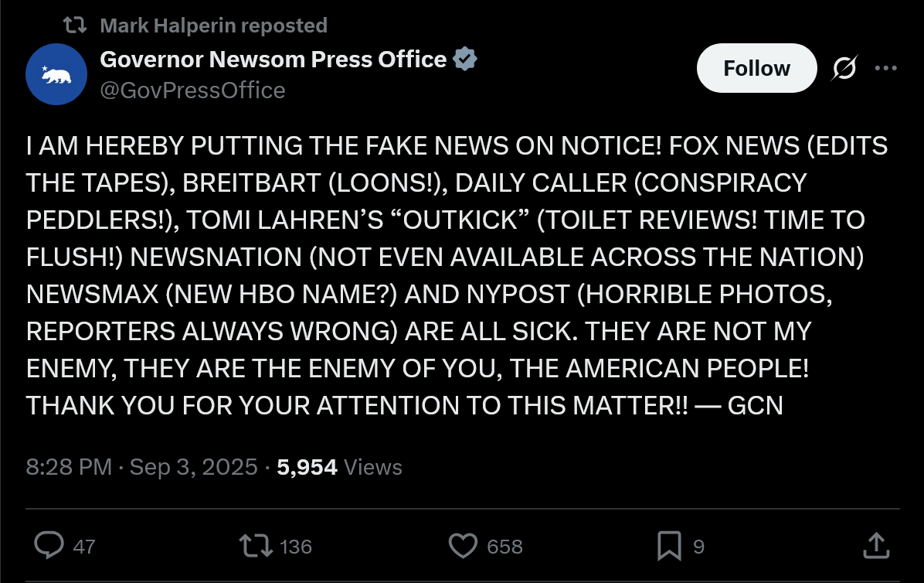Click the @GovPressOffice handle
This screenshot has width=924, height=583.
click(x=192, y=90)
